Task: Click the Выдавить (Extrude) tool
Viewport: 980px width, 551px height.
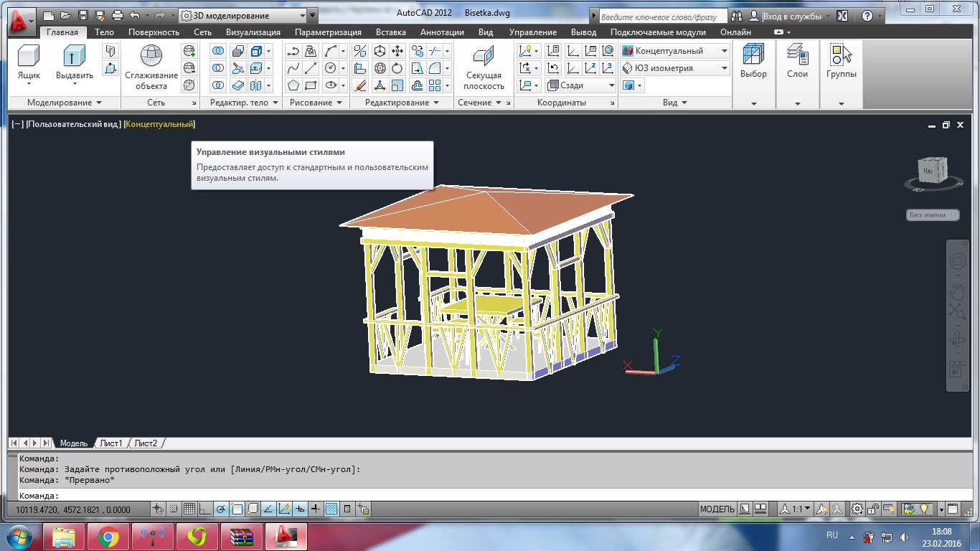Action: click(x=75, y=63)
